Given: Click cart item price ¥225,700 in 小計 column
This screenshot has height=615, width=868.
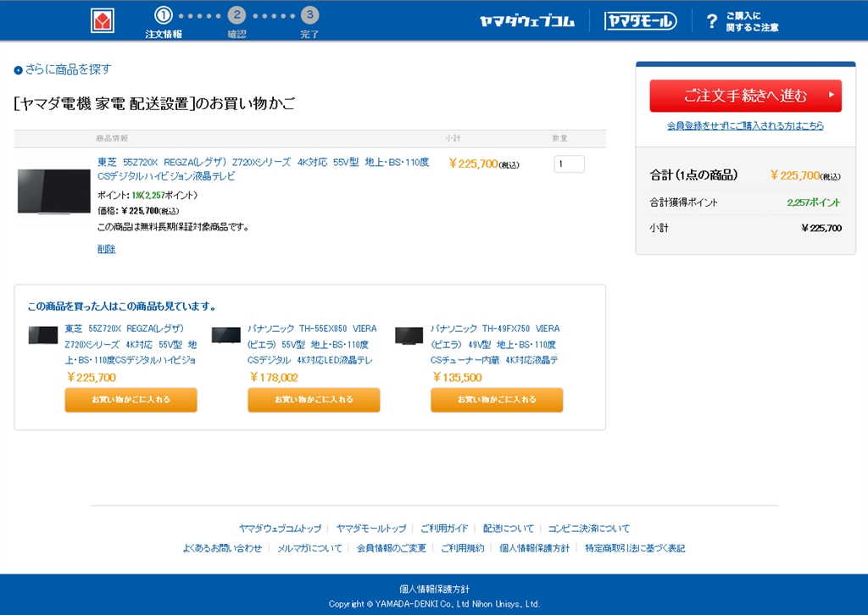Looking at the screenshot, I should click(x=484, y=163).
